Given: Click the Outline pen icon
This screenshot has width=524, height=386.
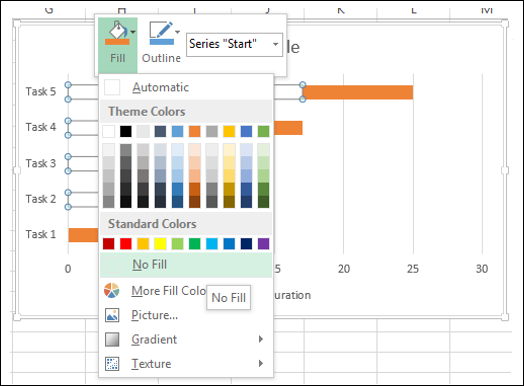Looking at the screenshot, I should click(161, 33).
